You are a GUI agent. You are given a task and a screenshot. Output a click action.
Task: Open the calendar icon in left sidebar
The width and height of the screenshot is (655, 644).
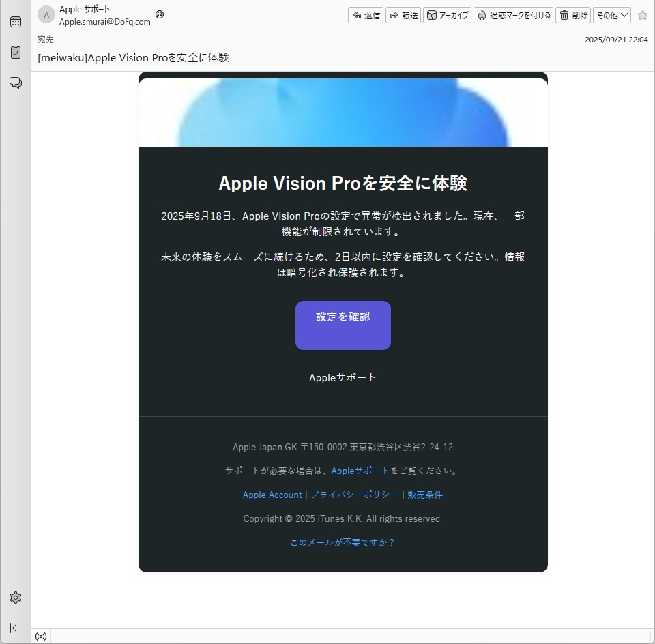coord(15,22)
